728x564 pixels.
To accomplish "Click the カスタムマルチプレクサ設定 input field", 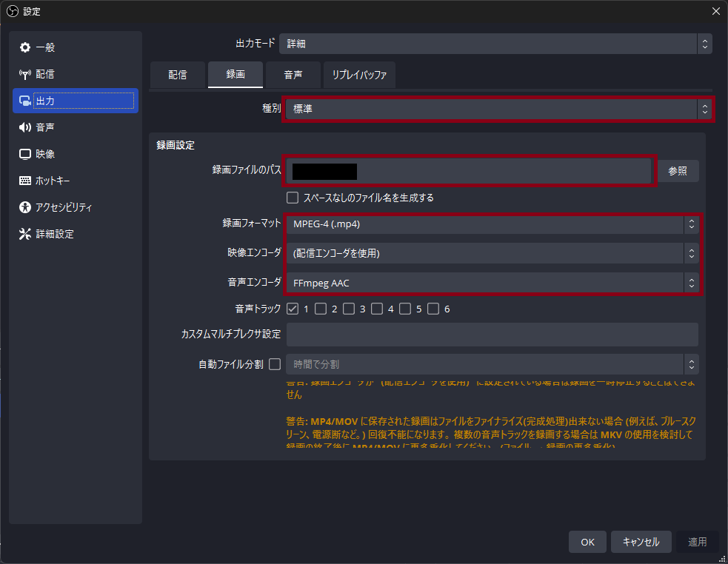I will [x=492, y=335].
